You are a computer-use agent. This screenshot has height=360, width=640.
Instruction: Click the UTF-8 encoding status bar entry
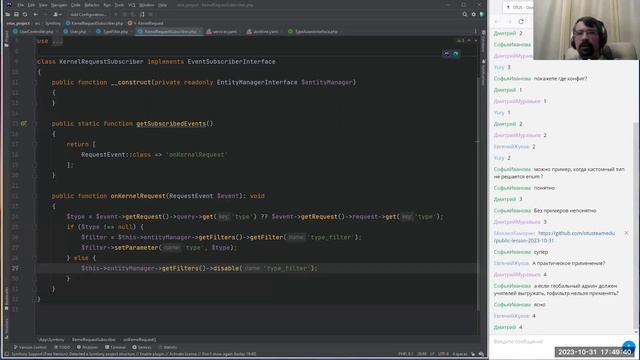[443, 354]
